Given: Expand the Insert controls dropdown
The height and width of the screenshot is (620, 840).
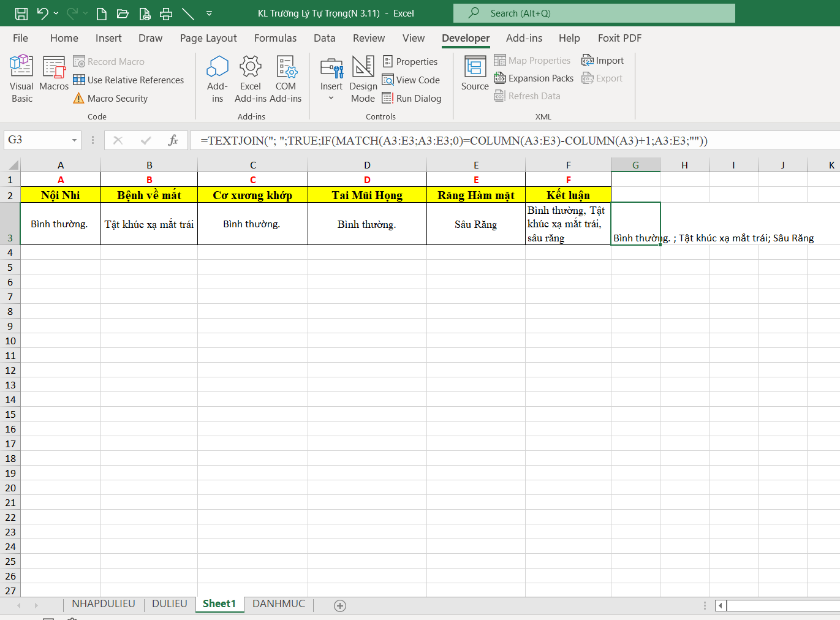Looking at the screenshot, I should (x=331, y=98).
